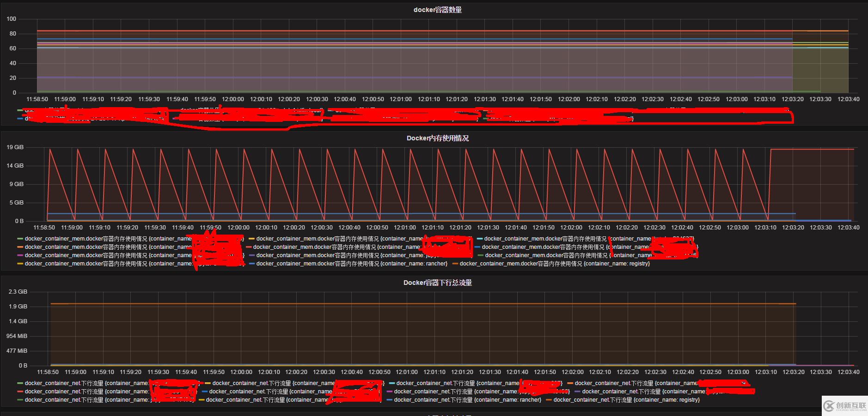Viewport: 868px width, 416px height.
Task: Click registry color line icon in memory legend
Action: 455,264
